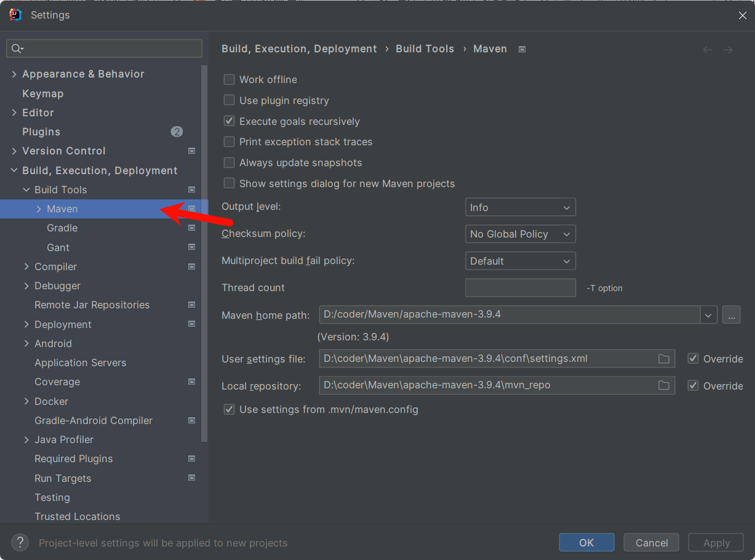Click project-level icon beside Deployment
This screenshot has width=755, height=560.
(191, 324)
